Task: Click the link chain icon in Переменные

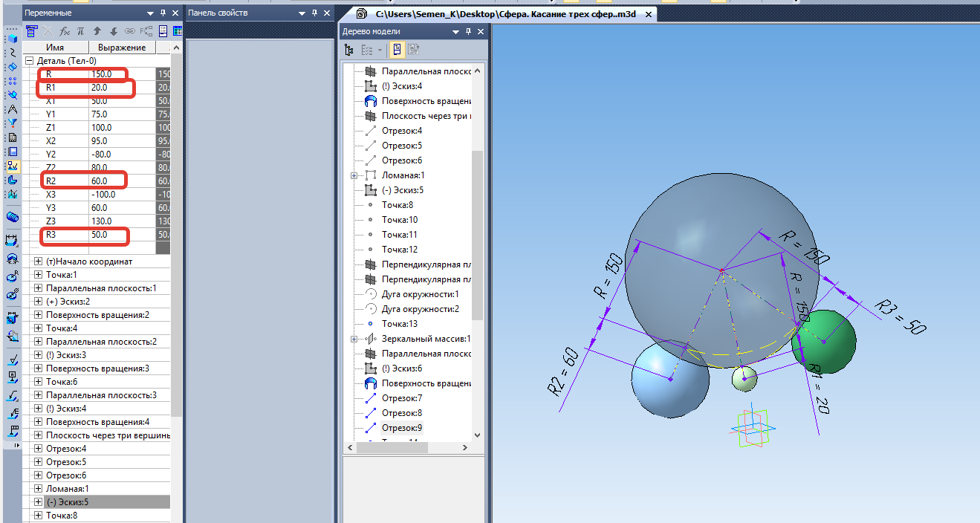Action: coord(130,31)
